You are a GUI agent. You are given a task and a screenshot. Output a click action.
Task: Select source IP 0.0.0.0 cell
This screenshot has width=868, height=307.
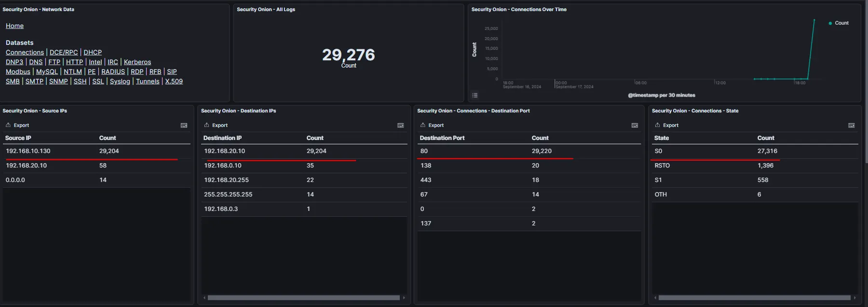pos(15,180)
